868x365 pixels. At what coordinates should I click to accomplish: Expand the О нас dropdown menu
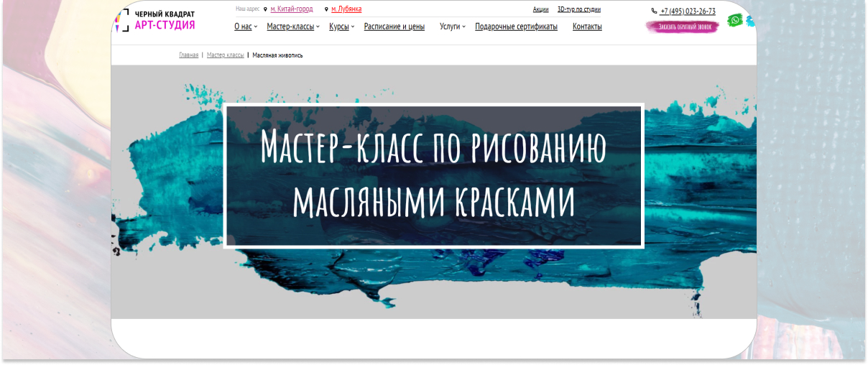(246, 27)
